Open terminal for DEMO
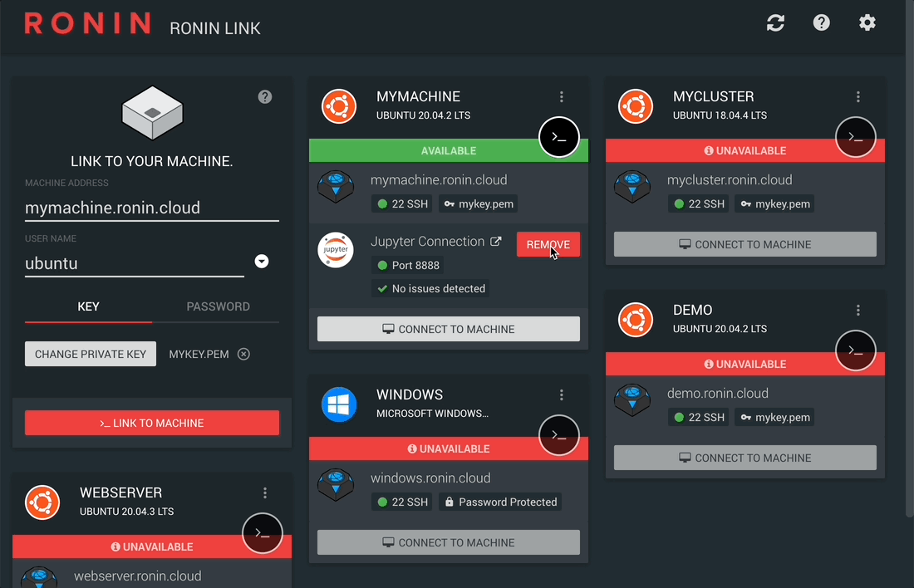This screenshot has width=914, height=588. click(856, 350)
